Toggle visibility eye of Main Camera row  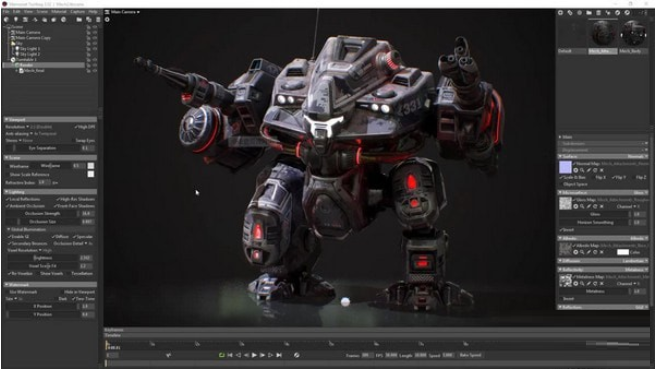(x=95, y=32)
